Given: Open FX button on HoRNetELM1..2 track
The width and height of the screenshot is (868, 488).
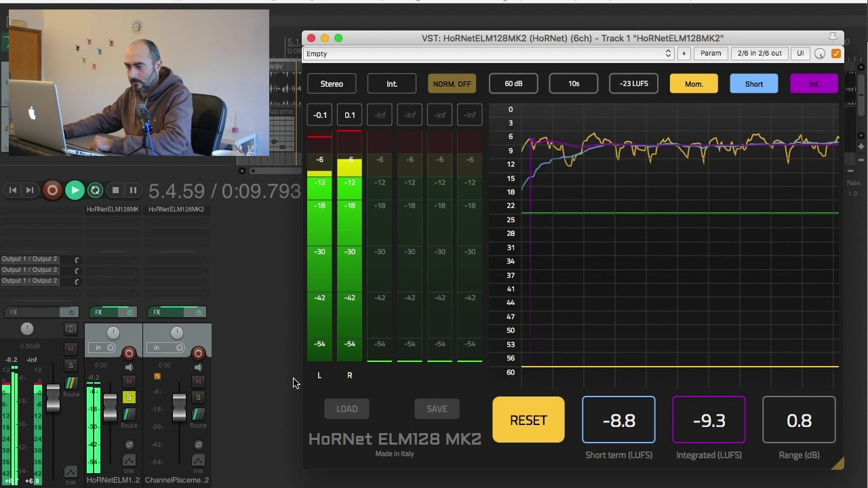Looking at the screenshot, I should tap(104, 312).
